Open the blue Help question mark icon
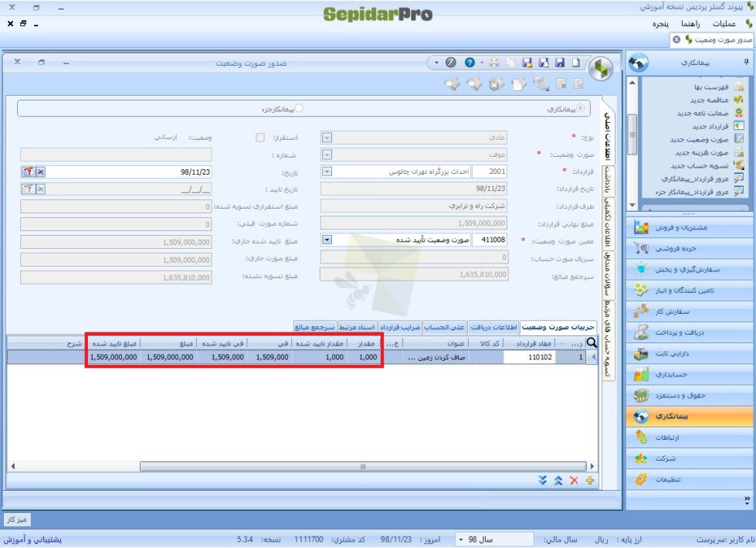Image resolution: width=756 pixels, height=548 pixels. click(x=470, y=63)
